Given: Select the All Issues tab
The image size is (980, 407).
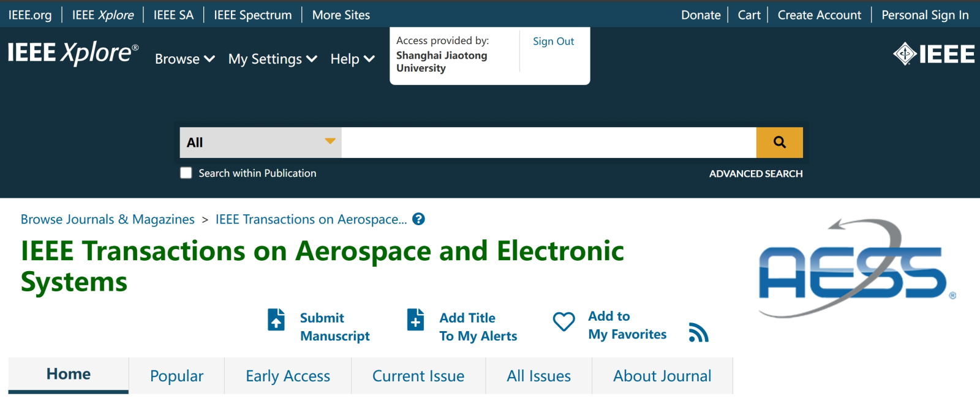Looking at the screenshot, I should (x=539, y=376).
